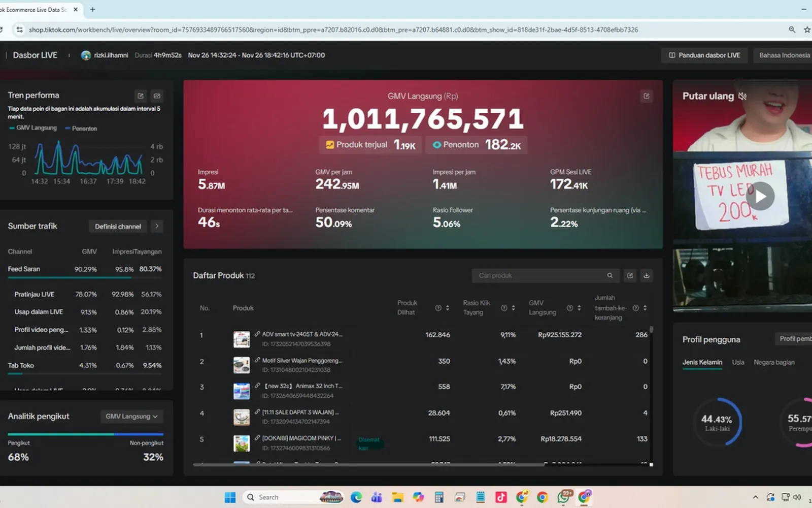Image resolution: width=812 pixels, height=508 pixels.
Task: Sort by Rasio Klik Tayang column
Action: point(513,308)
